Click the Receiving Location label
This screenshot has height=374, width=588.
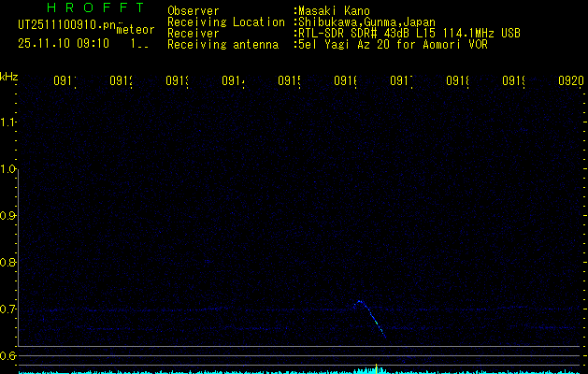(x=225, y=22)
